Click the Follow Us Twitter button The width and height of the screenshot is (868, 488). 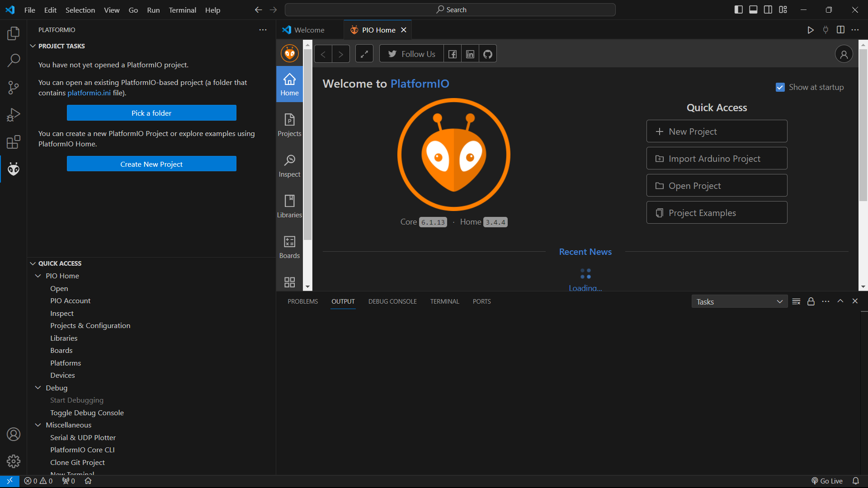point(411,54)
